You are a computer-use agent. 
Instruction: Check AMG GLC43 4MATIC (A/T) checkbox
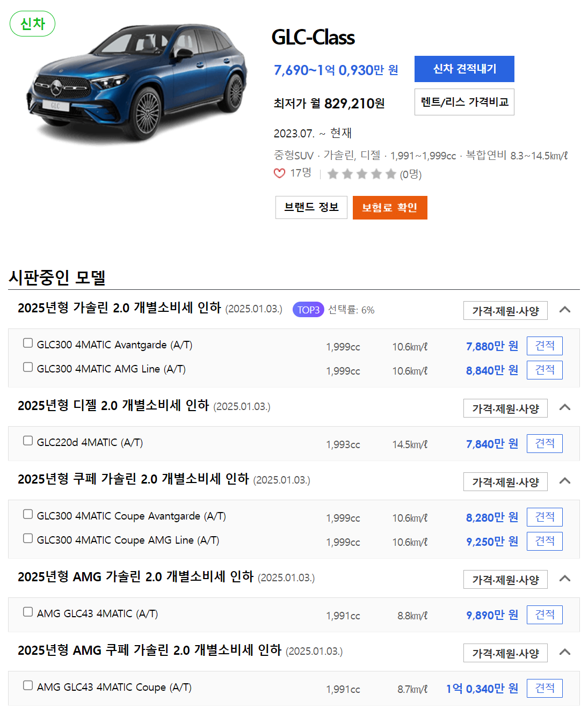(x=28, y=612)
